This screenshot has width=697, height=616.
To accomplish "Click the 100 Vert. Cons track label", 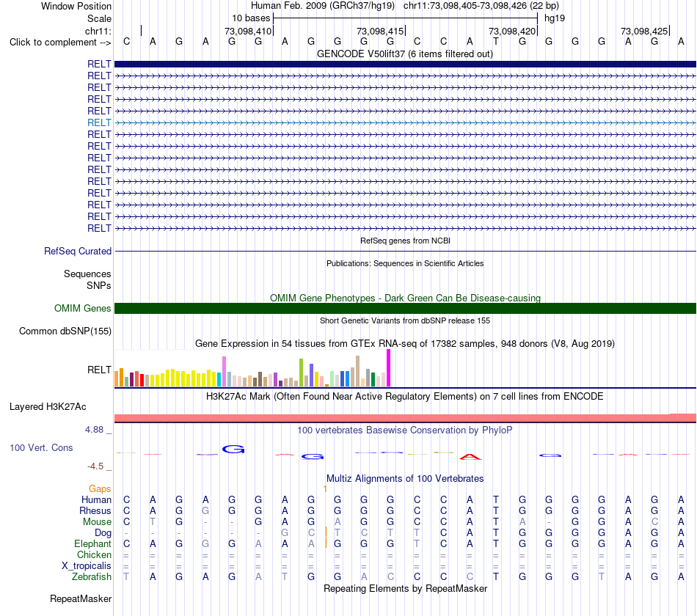I will pos(41,447).
